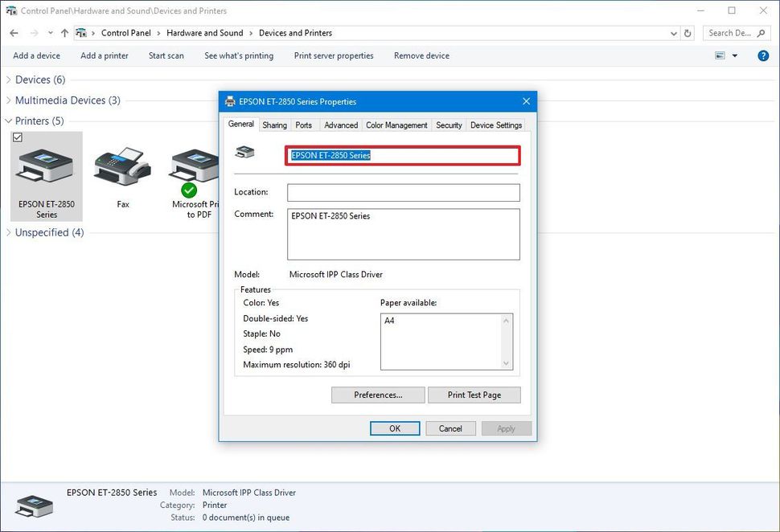Image resolution: width=780 pixels, height=532 pixels.
Task: Click the up-arrow navigation icon
Action: point(64,33)
